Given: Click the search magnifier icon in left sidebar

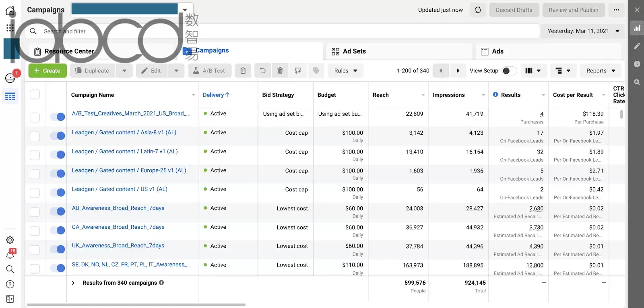Looking at the screenshot, I should pos(10,269).
